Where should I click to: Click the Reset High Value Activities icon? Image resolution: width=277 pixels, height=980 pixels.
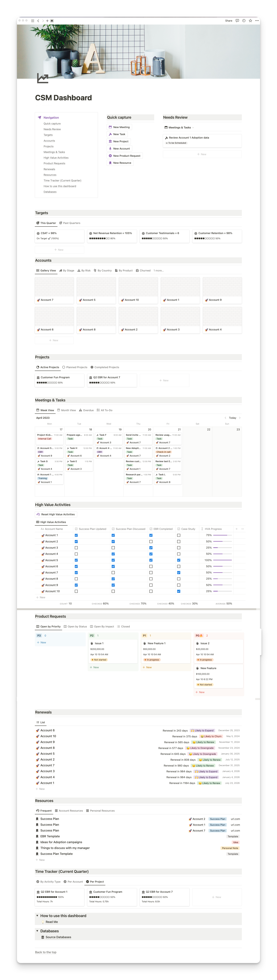pos(38,514)
